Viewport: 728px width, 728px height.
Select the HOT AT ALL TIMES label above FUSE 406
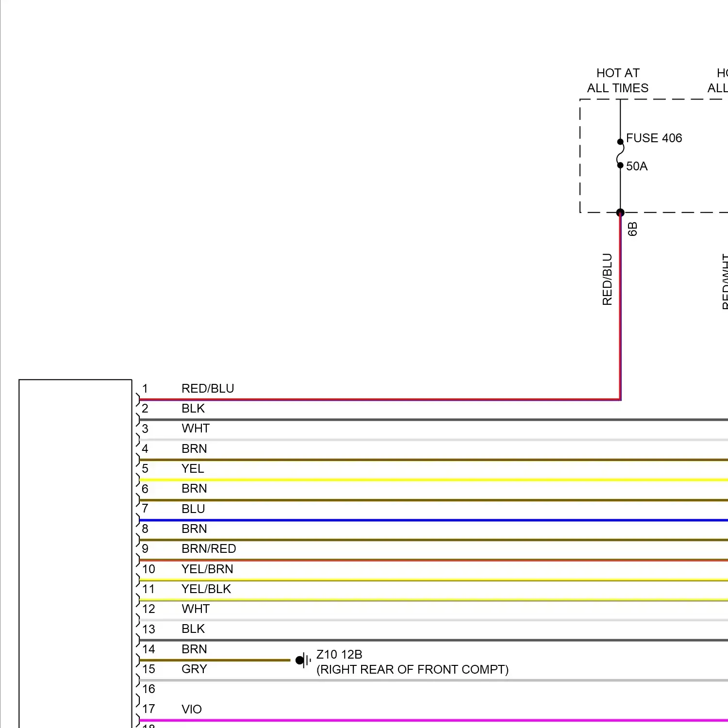tap(618, 81)
